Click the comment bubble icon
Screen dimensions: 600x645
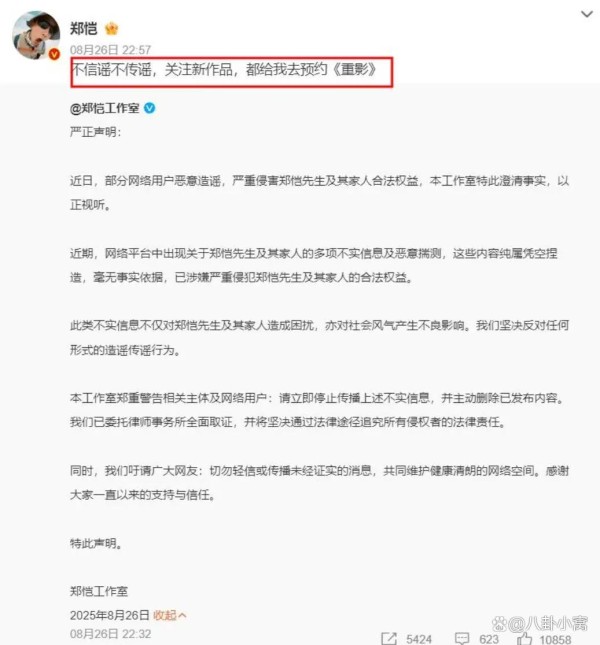(462, 638)
